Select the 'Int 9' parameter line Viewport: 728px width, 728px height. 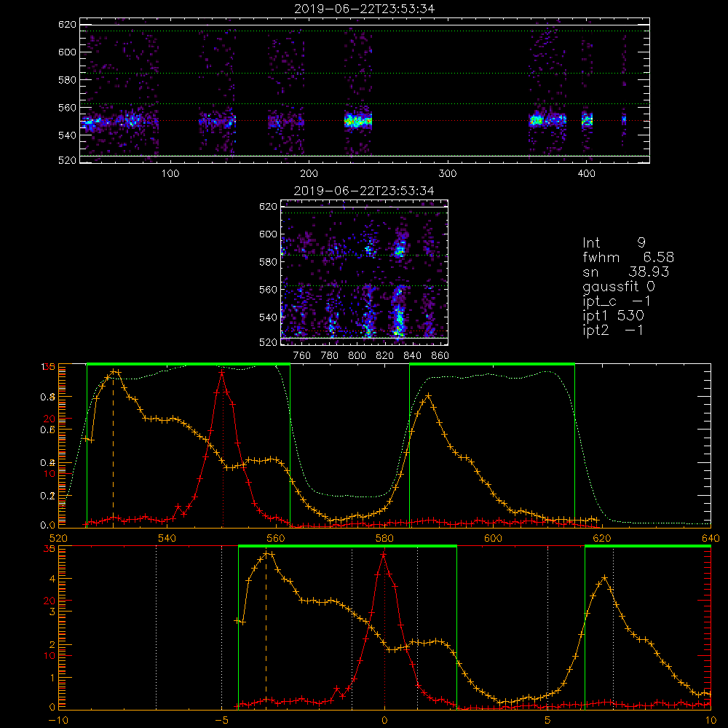click(614, 243)
